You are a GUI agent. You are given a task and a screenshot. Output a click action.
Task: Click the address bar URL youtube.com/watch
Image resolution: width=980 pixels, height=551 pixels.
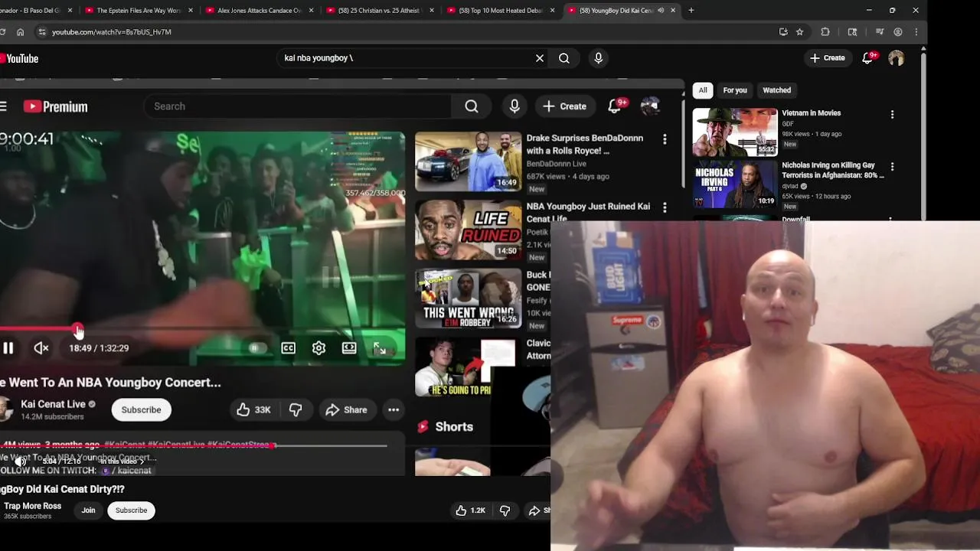[111, 32]
